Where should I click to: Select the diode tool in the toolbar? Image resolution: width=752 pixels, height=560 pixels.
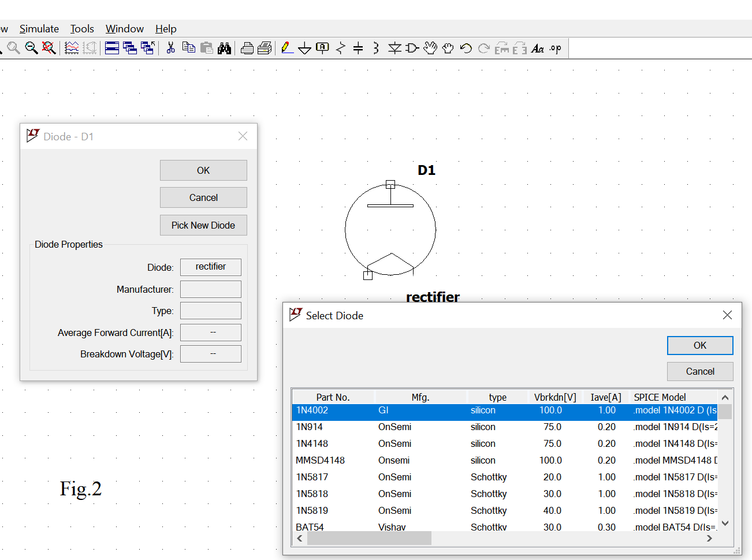(x=394, y=48)
